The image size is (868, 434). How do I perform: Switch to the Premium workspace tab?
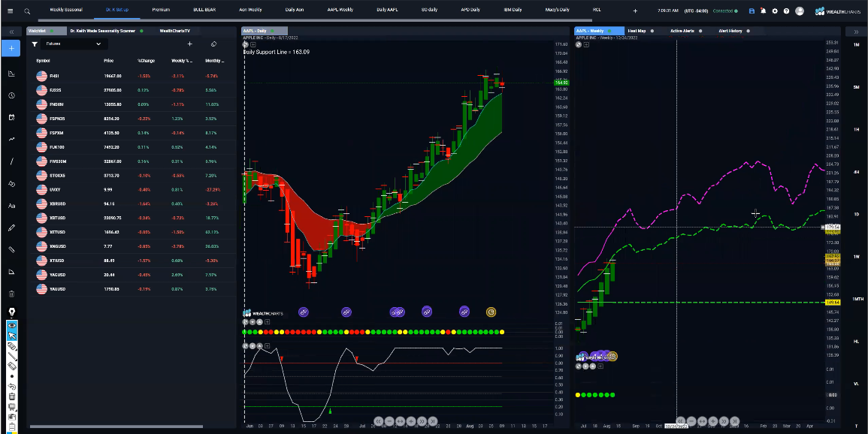(161, 10)
